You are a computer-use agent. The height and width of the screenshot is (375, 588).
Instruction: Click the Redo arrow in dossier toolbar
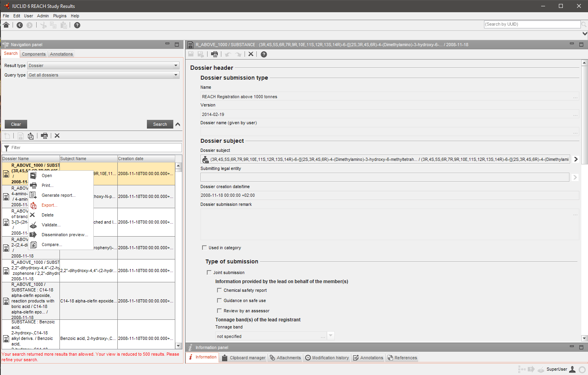pyautogui.click(x=238, y=54)
